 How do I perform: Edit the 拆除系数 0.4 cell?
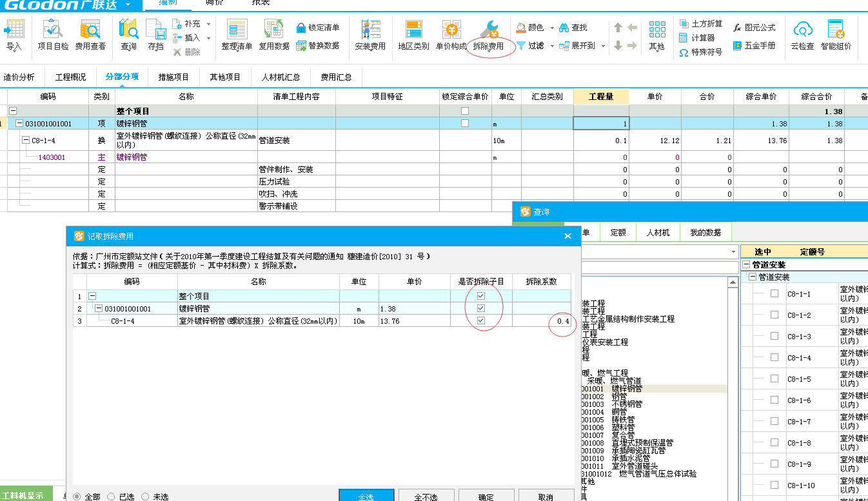[542, 321]
